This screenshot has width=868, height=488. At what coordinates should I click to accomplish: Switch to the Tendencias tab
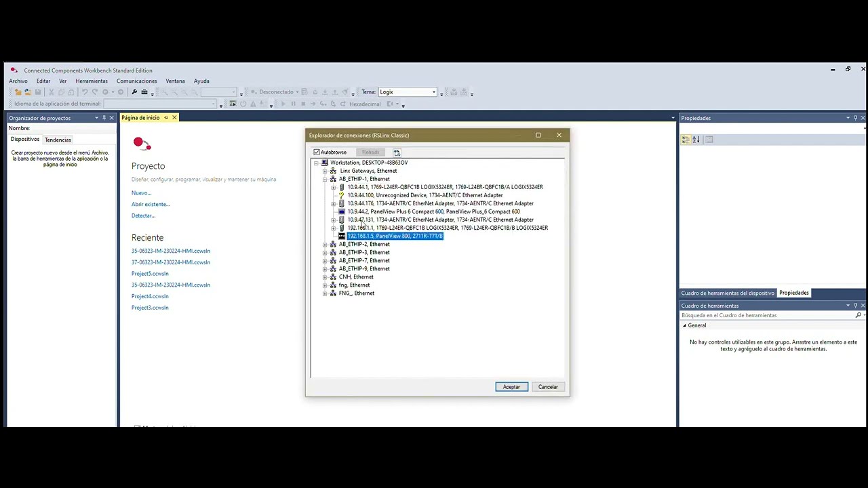(x=58, y=140)
